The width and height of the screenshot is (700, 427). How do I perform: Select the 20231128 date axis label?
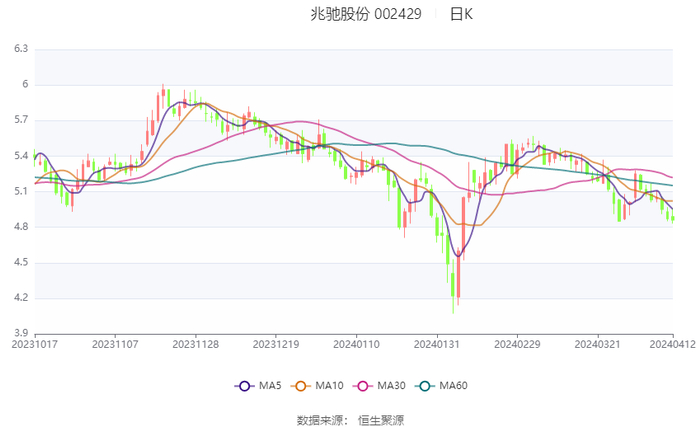(x=195, y=344)
